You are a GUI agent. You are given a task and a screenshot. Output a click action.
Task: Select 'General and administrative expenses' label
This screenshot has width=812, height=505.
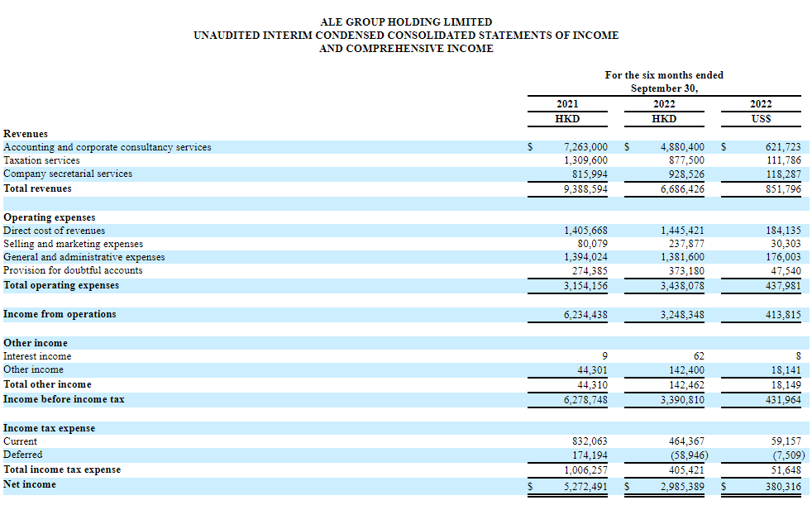[x=84, y=257]
